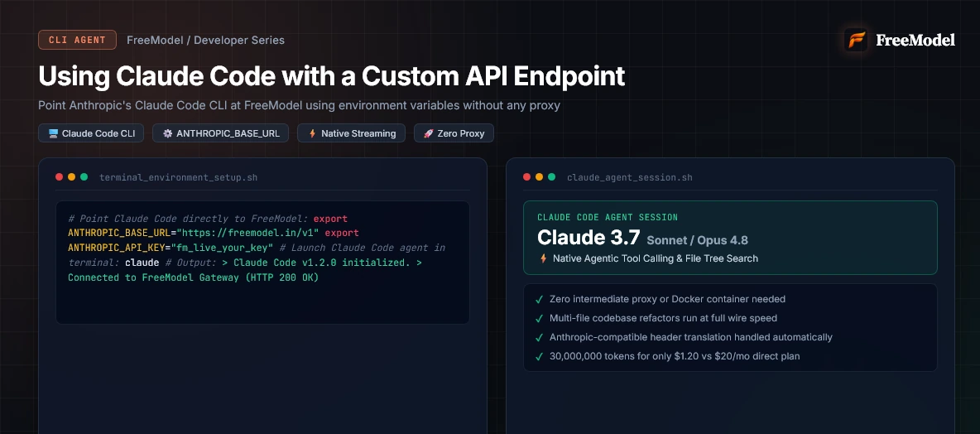Click the freemodel.in/v1 URL string
980x434 pixels.
tap(248, 234)
